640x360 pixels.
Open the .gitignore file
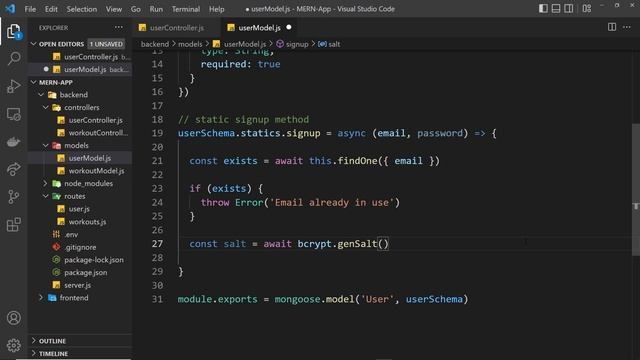tap(80, 247)
